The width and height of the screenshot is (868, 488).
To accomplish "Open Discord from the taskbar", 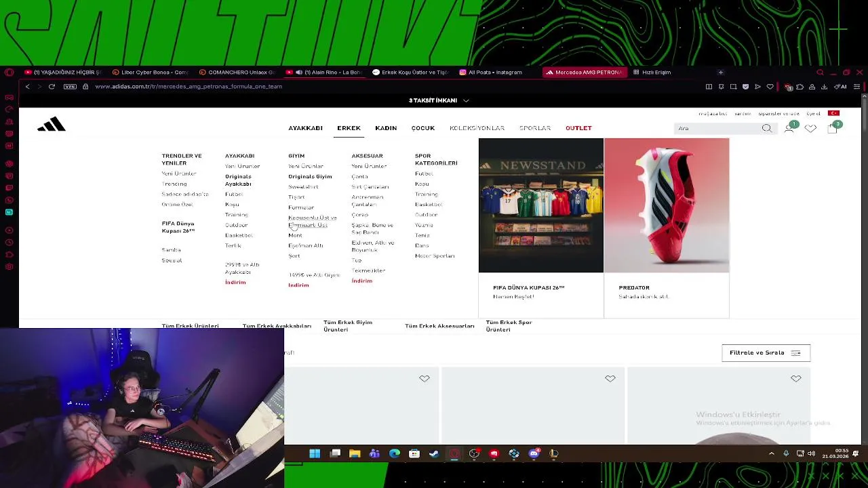I will (x=534, y=453).
